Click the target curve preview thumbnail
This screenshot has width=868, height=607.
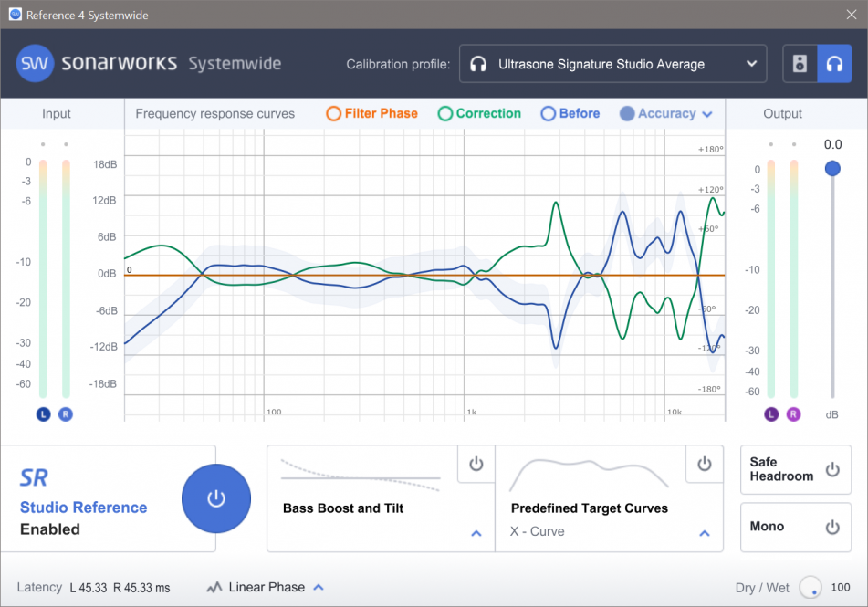tap(589, 476)
